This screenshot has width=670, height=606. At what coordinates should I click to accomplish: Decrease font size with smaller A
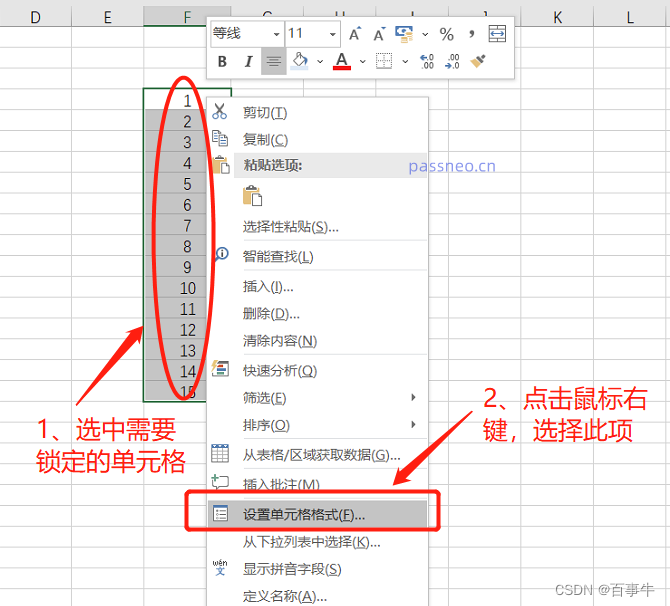point(379,34)
